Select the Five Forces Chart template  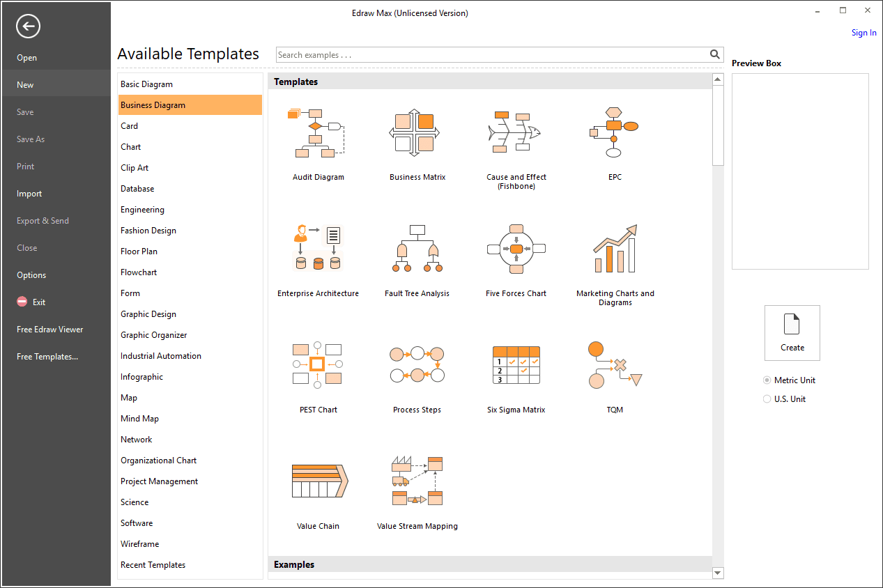point(516,249)
